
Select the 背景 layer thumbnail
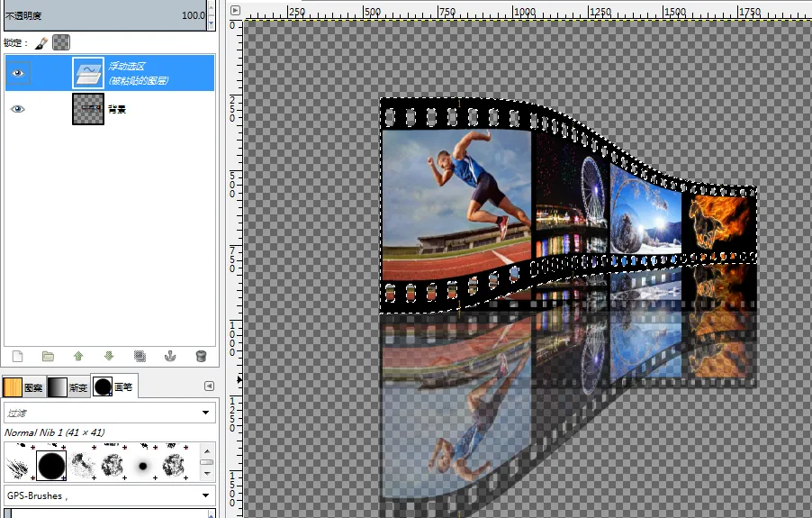(x=88, y=109)
